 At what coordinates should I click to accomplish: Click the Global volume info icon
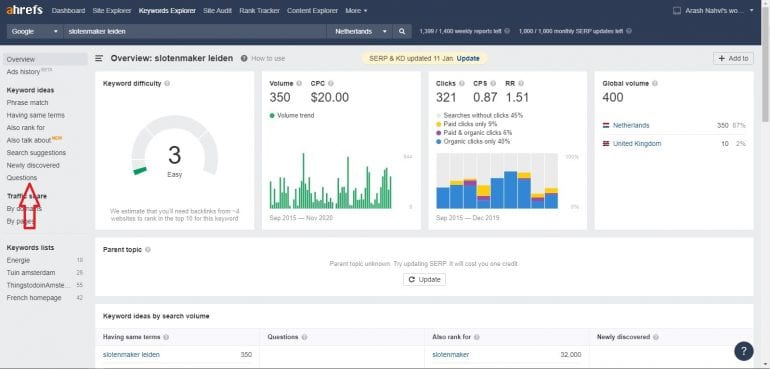click(655, 84)
